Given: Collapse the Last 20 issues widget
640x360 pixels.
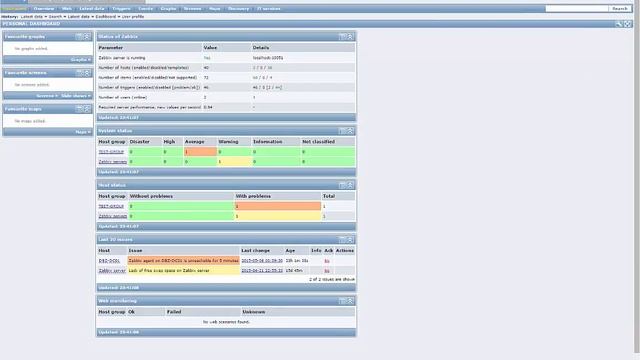Looking at the screenshot, I should (x=350, y=240).
